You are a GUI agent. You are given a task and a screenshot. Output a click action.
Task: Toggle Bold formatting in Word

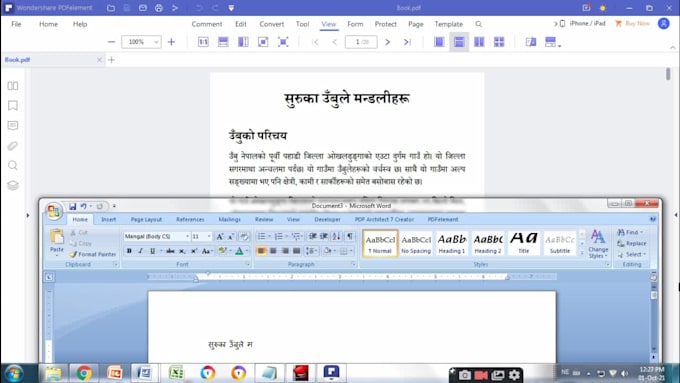pos(129,251)
